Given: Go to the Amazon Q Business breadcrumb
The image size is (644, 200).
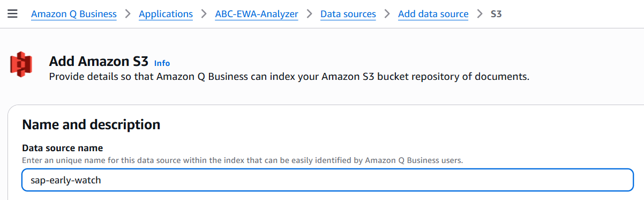Looking at the screenshot, I should (74, 14).
